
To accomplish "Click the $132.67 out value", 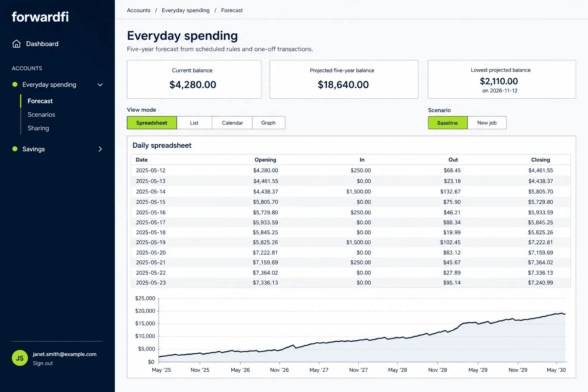I will (450, 191).
